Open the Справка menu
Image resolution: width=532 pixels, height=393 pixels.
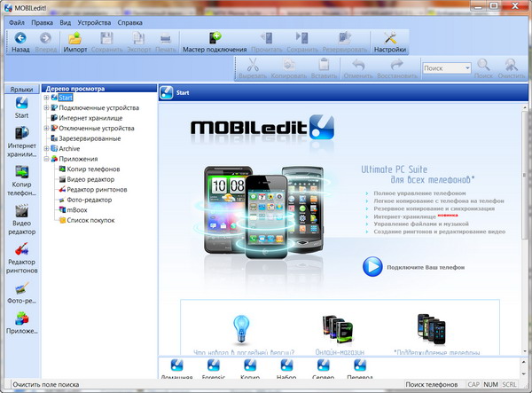pyautogui.click(x=130, y=23)
